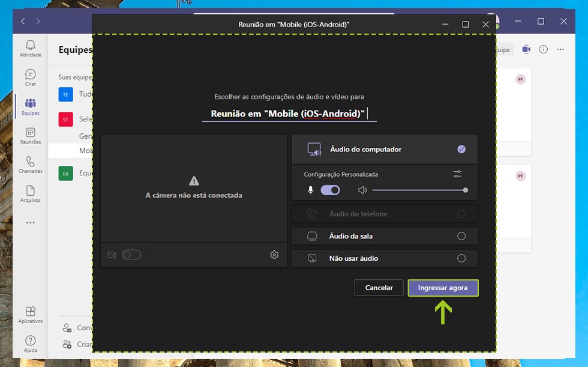Open Chamadas phone icon
The width and height of the screenshot is (588, 367).
(x=30, y=165)
